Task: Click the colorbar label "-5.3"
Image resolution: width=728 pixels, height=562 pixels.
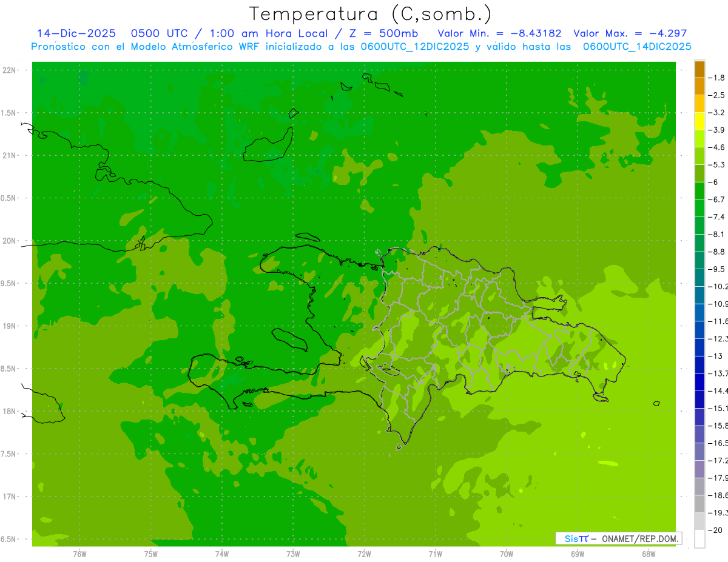Action: click(x=717, y=165)
